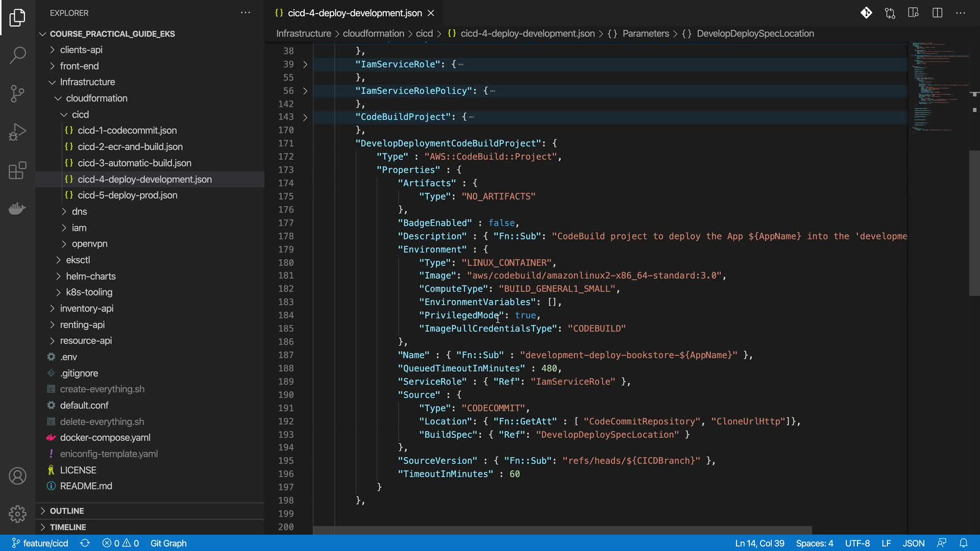This screenshot has height=551, width=980.
Task: Collapse the cicd folder in the explorer
Action: [x=80, y=114]
